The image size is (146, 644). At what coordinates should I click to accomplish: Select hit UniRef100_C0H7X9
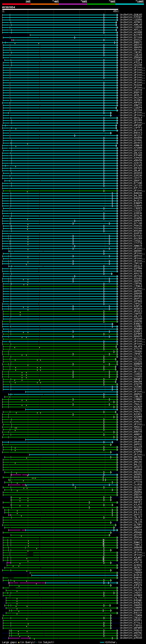tap(131, 90)
